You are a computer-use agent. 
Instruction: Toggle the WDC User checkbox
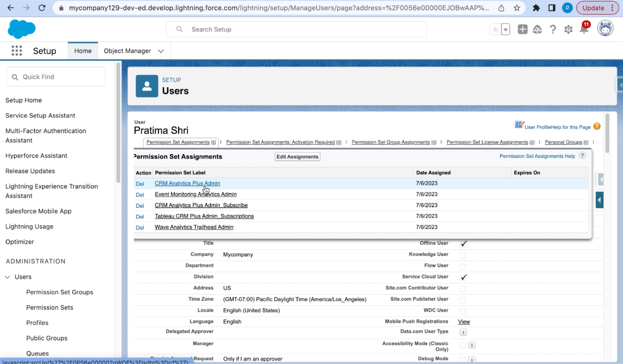463,311
